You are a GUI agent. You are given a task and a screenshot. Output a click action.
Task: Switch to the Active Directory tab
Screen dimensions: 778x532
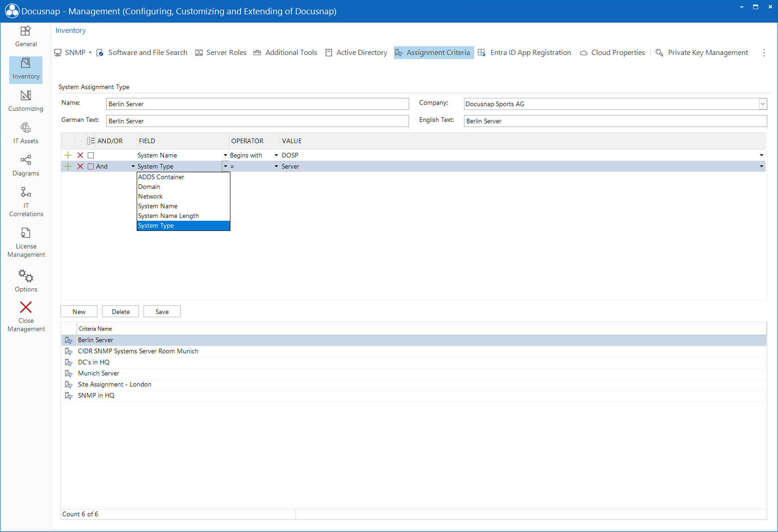click(x=356, y=53)
